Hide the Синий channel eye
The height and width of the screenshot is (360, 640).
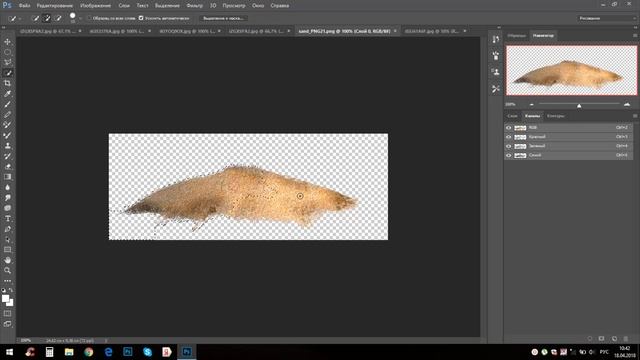pyautogui.click(x=509, y=156)
